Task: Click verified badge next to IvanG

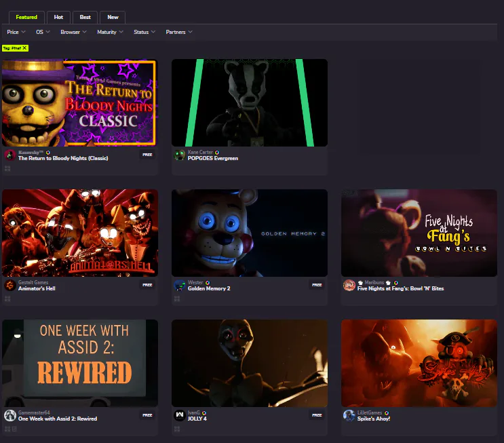Action: 204,412
